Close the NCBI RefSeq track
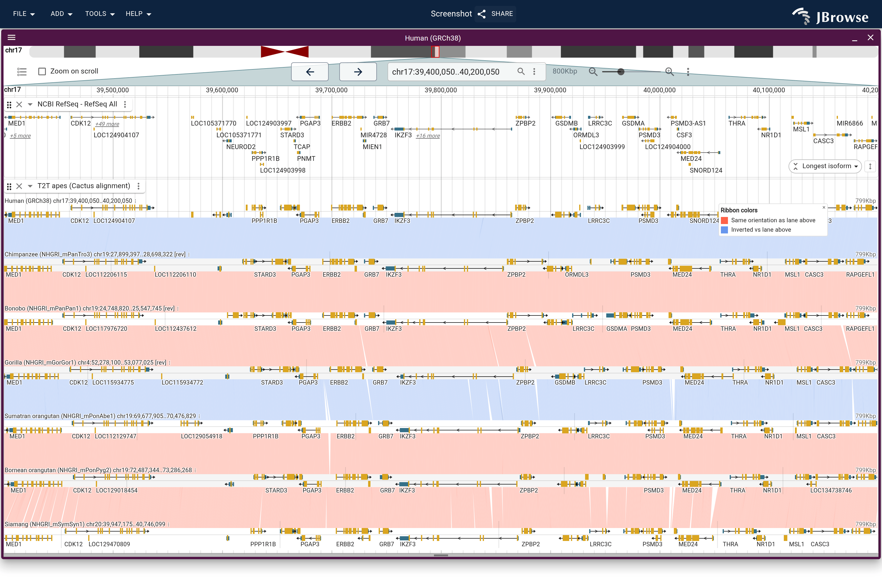Screen dimensions: 882x588 click(x=19, y=104)
